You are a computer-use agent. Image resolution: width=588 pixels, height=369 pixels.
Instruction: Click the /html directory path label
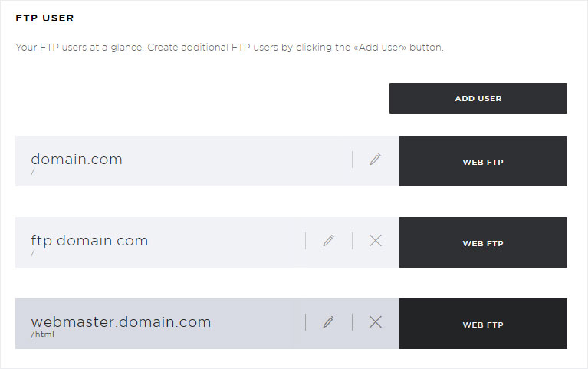[42, 334]
